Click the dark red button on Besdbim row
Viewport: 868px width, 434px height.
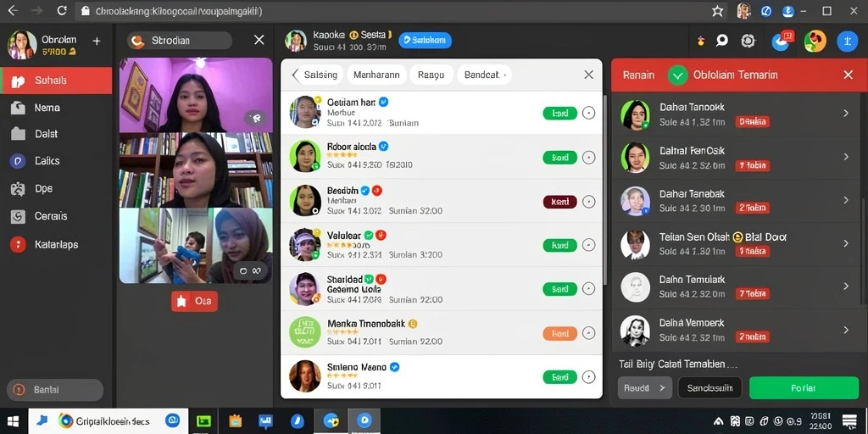pos(560,202)
